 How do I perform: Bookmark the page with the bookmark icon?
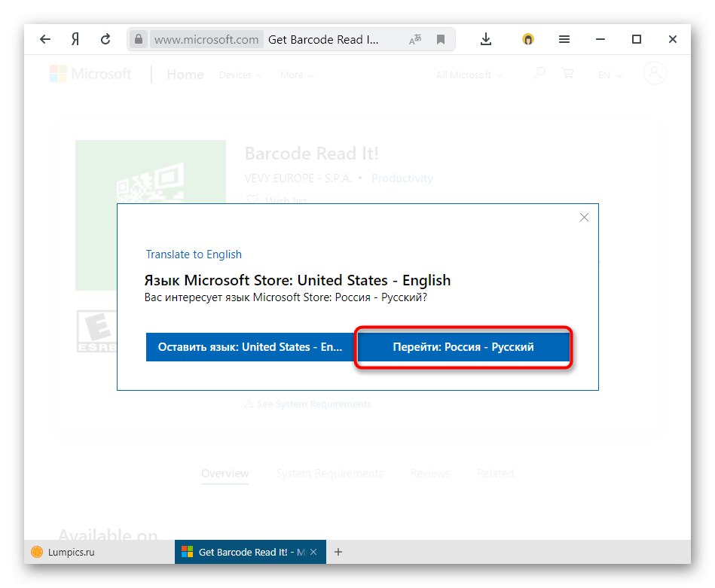coord(441,40)
